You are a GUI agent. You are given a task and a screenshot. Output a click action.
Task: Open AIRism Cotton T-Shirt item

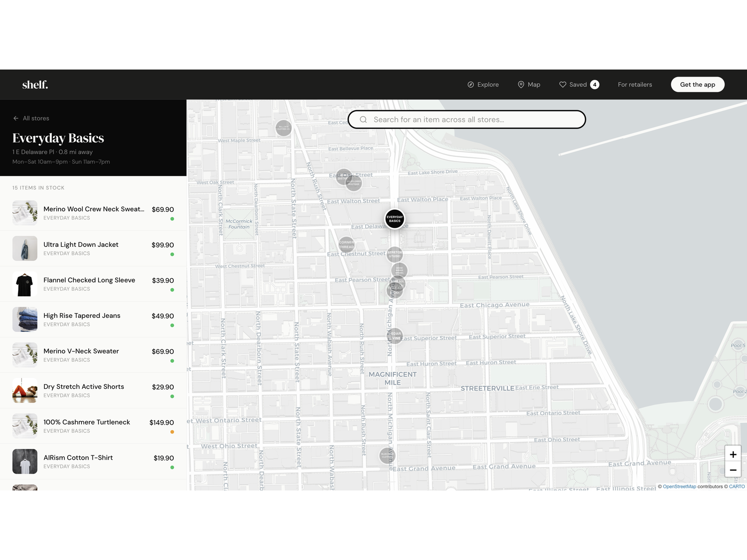pyautogui.click(x=93, y=462)
